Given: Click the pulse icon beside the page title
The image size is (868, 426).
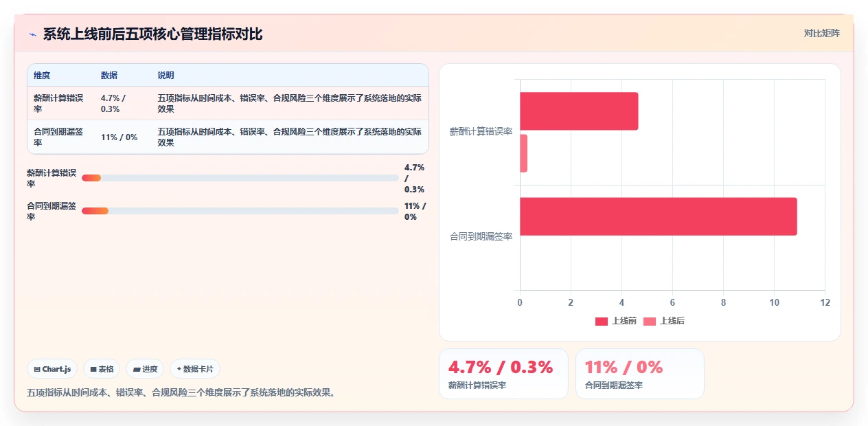Looking at the screenshot, I should (32, 34).
